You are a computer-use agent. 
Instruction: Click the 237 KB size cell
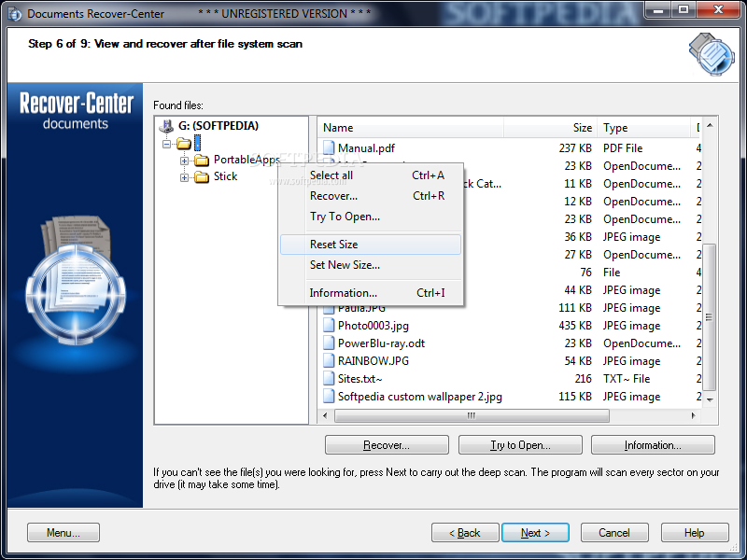point(575,148)
